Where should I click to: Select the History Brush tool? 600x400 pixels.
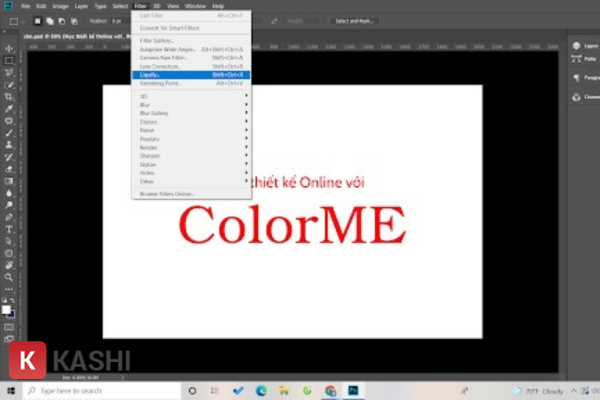pos(9,157)
